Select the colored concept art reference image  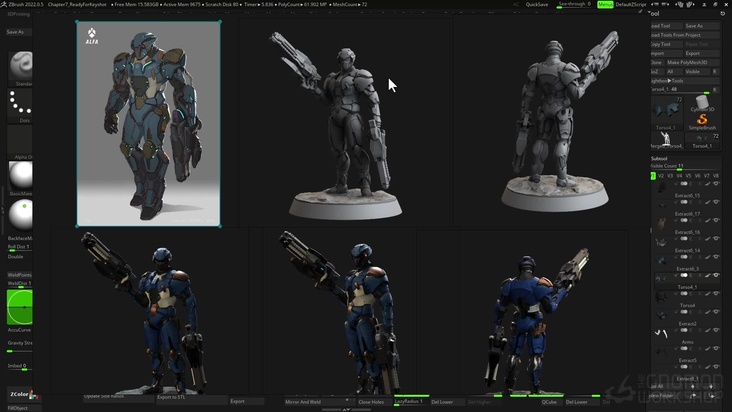(x=148, y=124)
